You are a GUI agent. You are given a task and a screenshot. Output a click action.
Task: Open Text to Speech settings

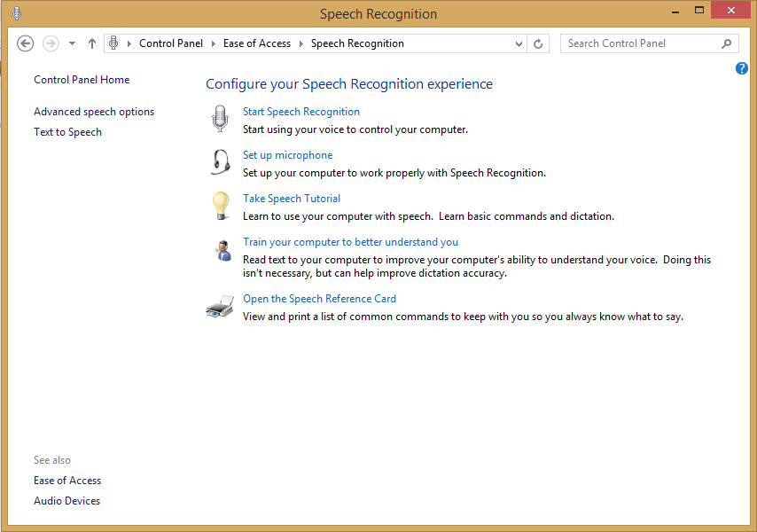tap(67, 132)
